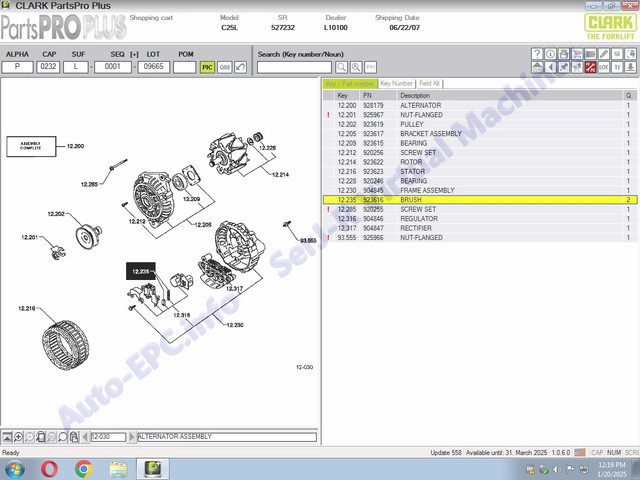This screenshot has width=640, height=480.
Task: Click the [+] next to SEQ
Action: (x=134, y=54)
